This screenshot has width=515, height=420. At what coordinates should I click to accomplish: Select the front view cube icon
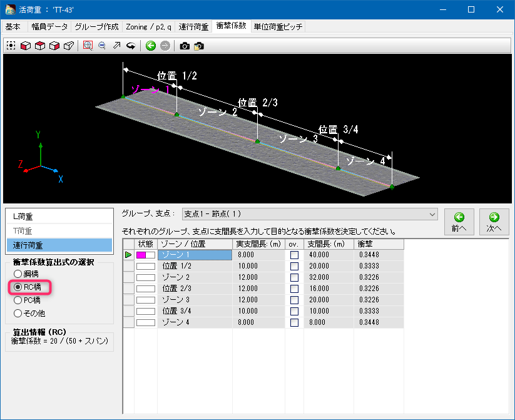26,46
